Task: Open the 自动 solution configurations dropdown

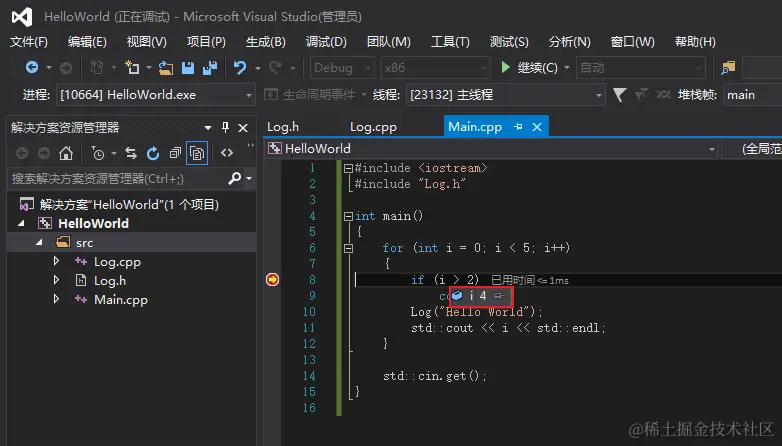Action: (641, 67)
